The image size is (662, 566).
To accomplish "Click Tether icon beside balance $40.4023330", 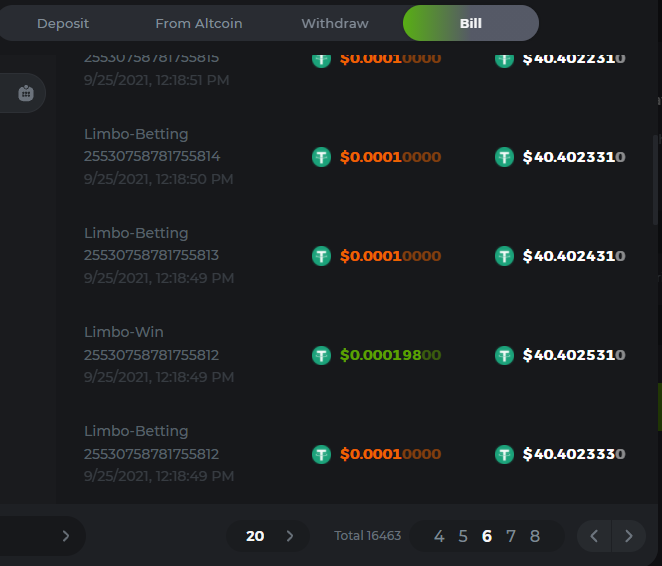I will pos(505,454).
